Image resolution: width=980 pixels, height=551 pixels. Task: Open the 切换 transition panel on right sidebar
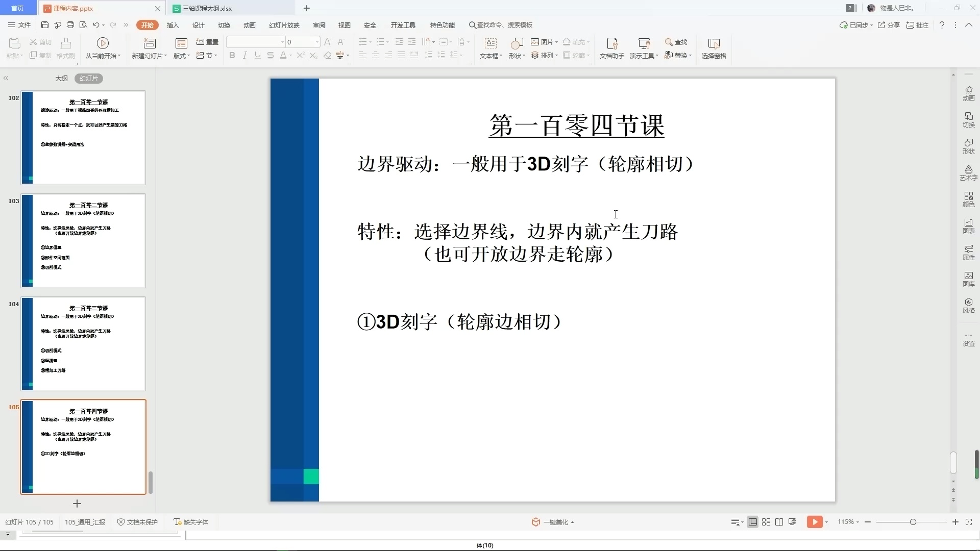pyautogui.click(x=968, y=120)
